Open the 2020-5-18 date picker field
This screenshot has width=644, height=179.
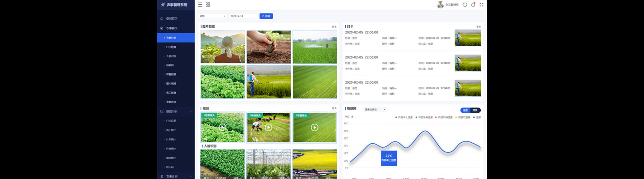click(x=243, y=16)
